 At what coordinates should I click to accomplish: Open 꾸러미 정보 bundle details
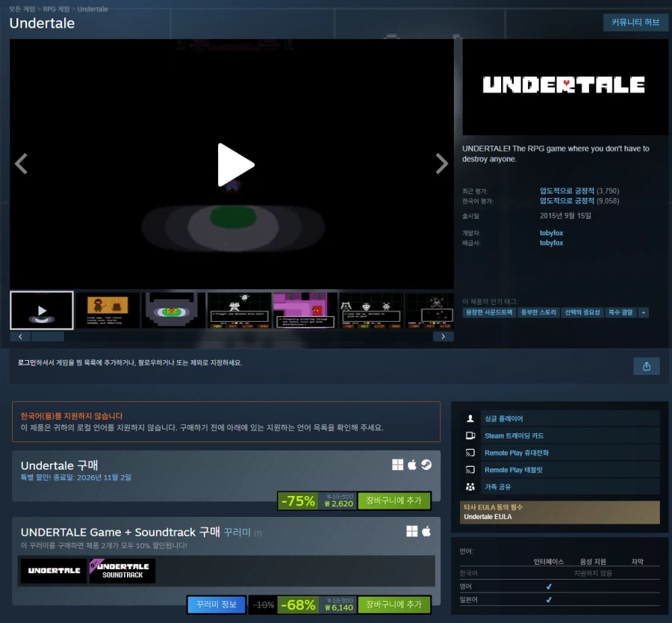pos(217,604)
